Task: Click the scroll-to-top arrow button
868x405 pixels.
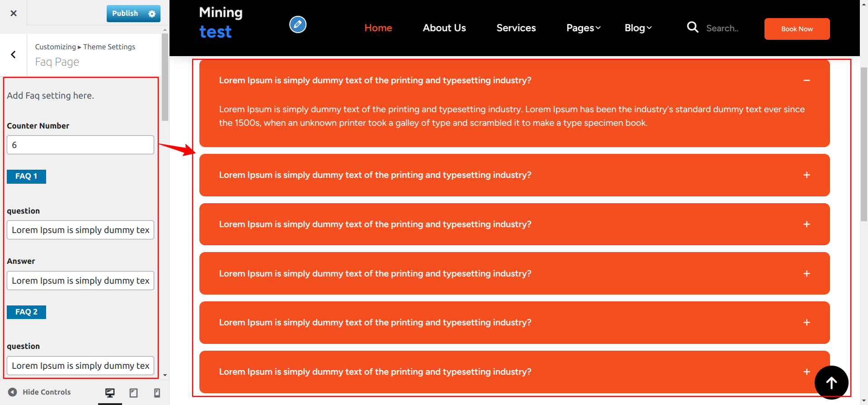Action: coord(831,382)
